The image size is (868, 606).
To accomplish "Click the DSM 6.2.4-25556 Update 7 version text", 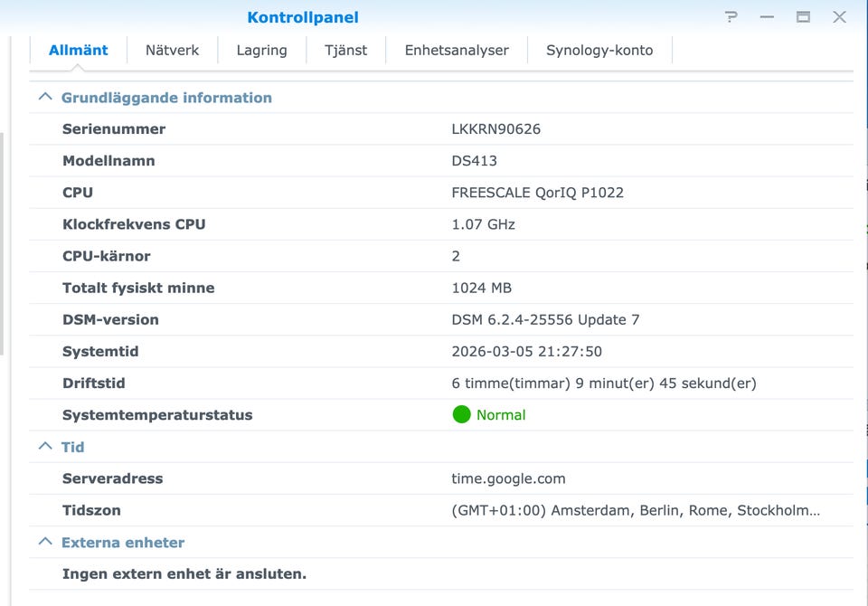I will point(545,320).
